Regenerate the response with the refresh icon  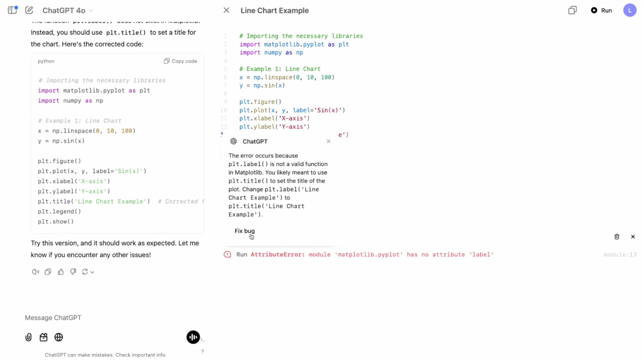84,272
